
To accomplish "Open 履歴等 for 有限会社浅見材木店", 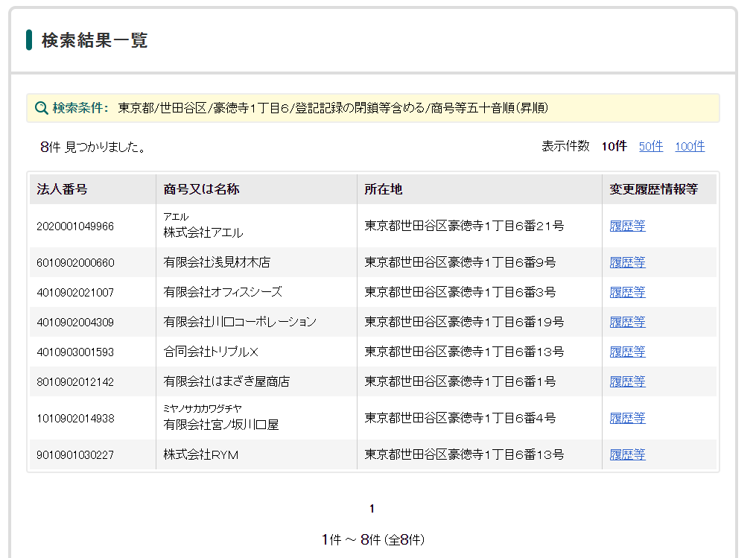I will point(627,262).
